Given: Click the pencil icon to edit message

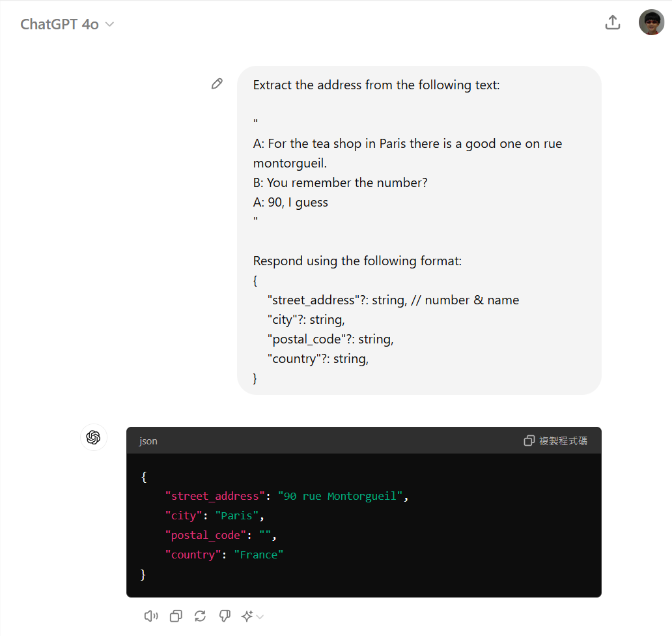Looking at the screenshot, I should 217,84.
